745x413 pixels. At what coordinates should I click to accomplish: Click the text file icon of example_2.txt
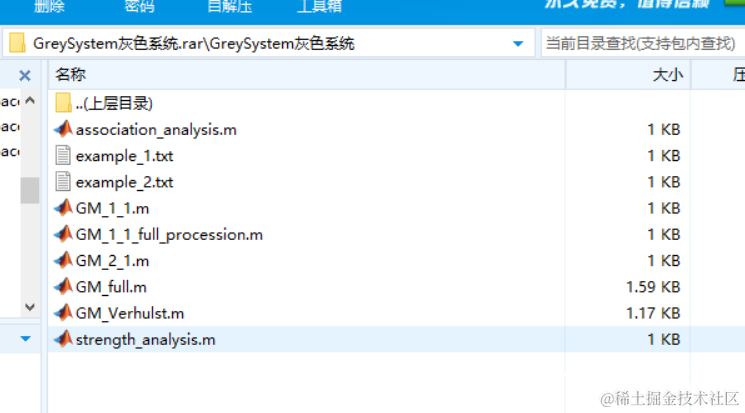(63, 182)
